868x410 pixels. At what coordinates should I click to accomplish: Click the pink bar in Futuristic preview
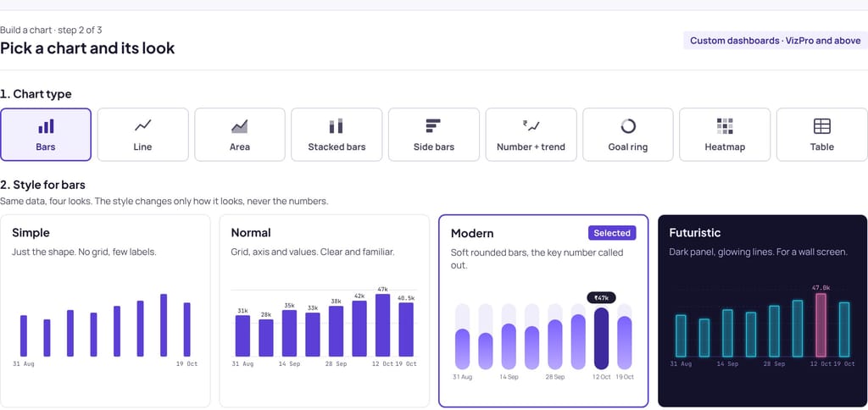coord(821,324)
